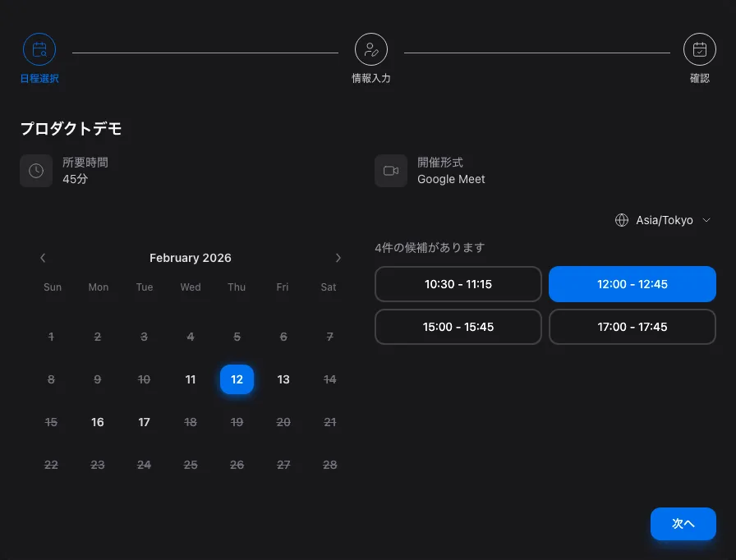
Task: Open the Asia/Tokyo timezone dropdown
Action: [x=664, y=220]
